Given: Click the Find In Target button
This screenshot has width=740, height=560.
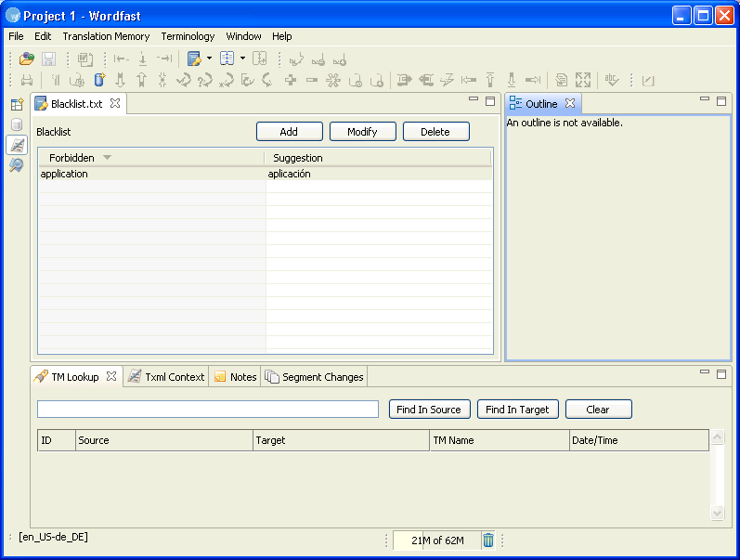Looking at the screenshot, I should click(517, 410).
